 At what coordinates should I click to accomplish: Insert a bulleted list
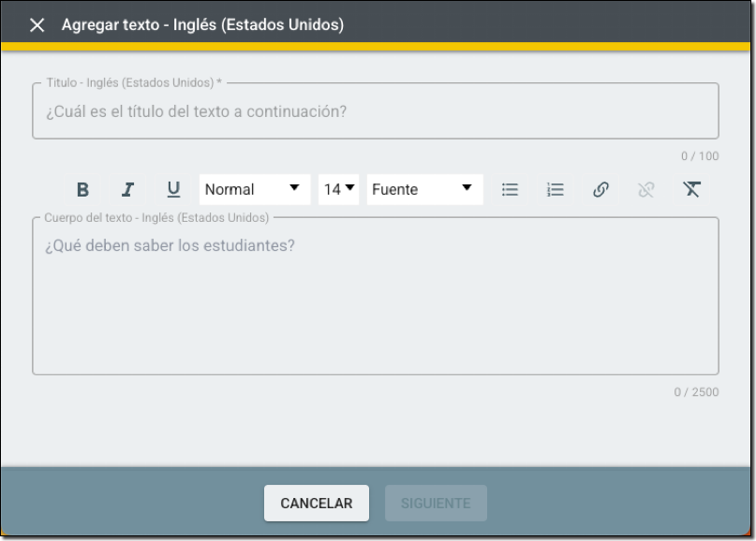point(510,189)
